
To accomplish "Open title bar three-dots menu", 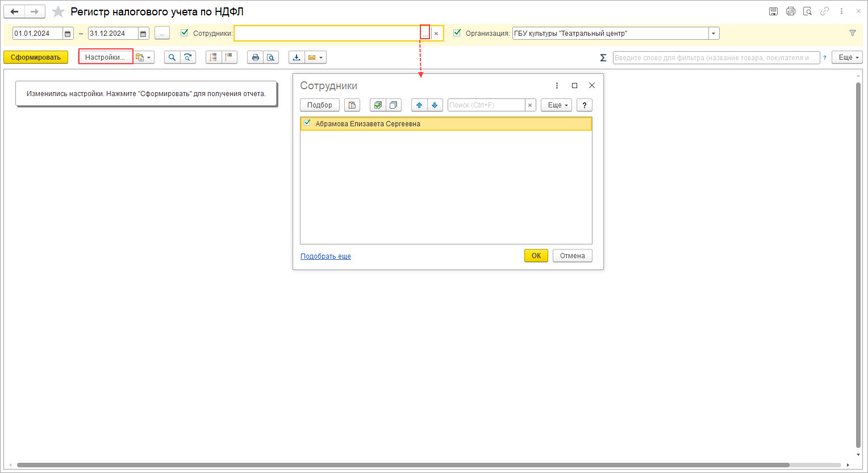I will (x=841, y=11).
